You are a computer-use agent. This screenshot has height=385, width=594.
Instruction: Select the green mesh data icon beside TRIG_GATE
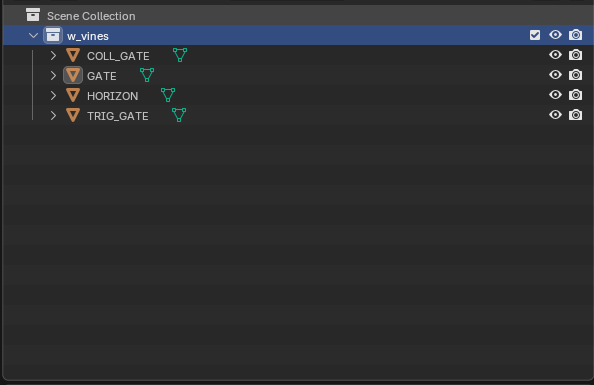click(x=179, y=115)
